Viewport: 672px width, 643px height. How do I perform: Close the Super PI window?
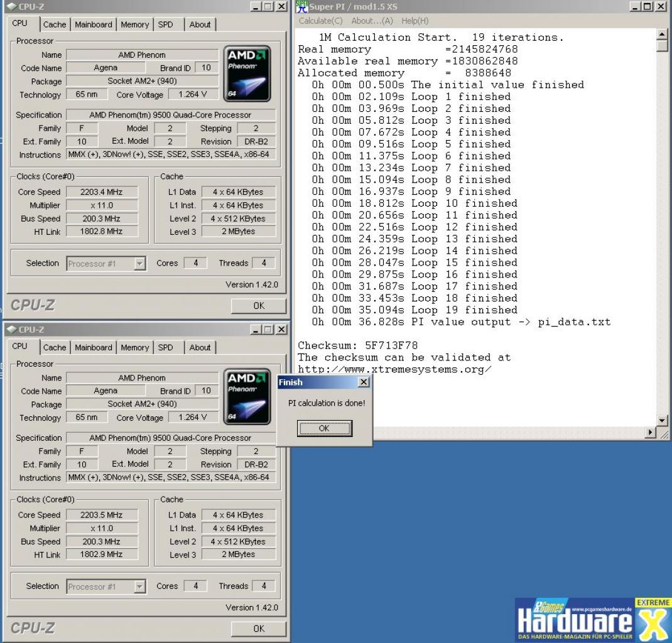(x=661, y=6)
